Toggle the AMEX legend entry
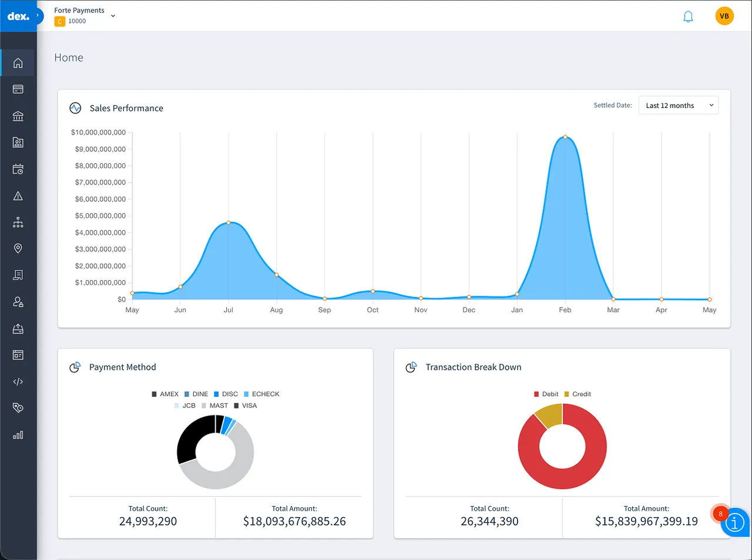Image resolution: width=752 pixels, height=560 pixels. pyautogui.click(x=165, y=394)
